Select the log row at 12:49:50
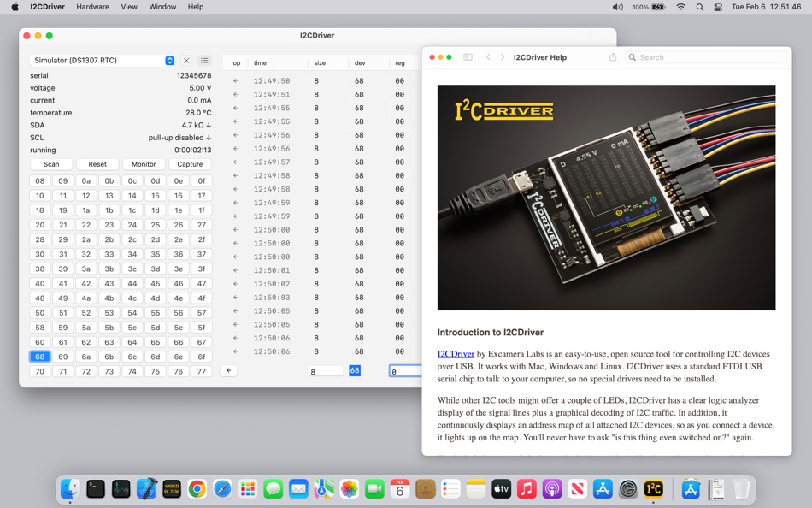 click(x=322, y=81)
